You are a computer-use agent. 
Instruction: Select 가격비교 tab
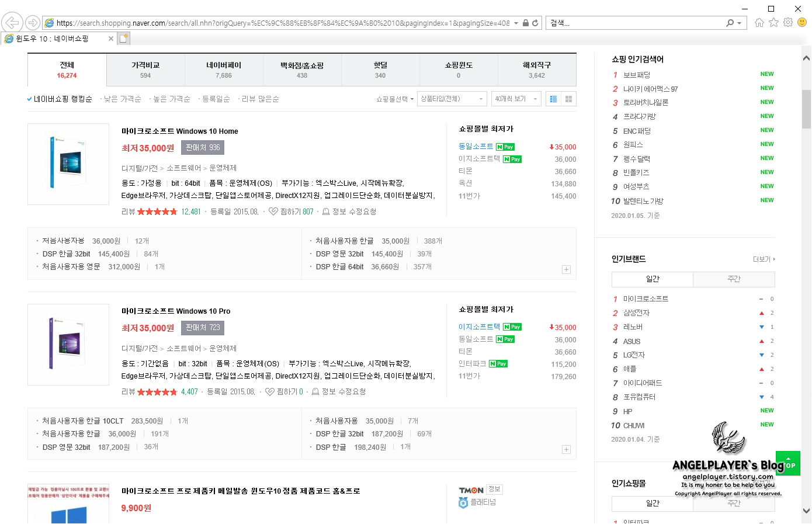pyautogui.click(x=145, y=70)
